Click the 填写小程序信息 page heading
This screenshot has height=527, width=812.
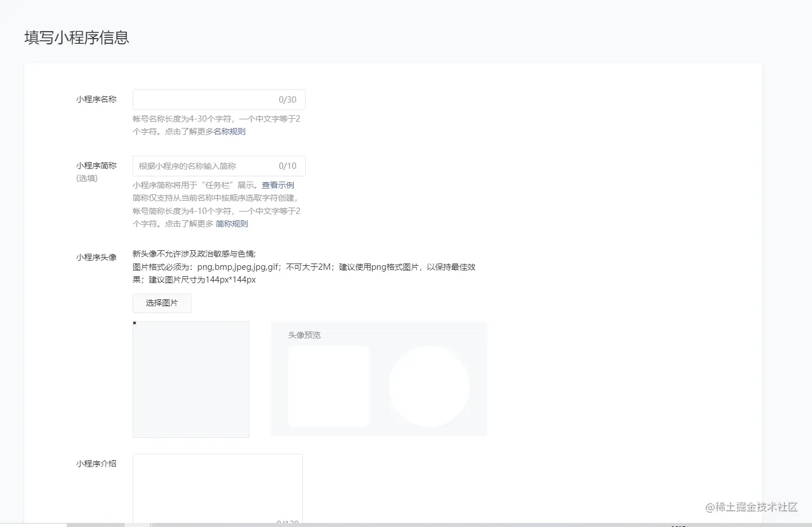click(x=76, y=37)
